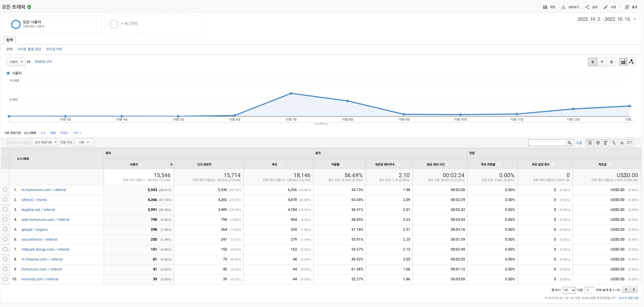Select the motion chart icon

point(631,62)
